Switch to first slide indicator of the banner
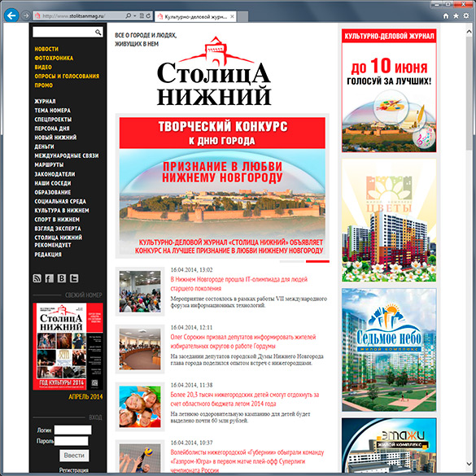 point(292,261)
